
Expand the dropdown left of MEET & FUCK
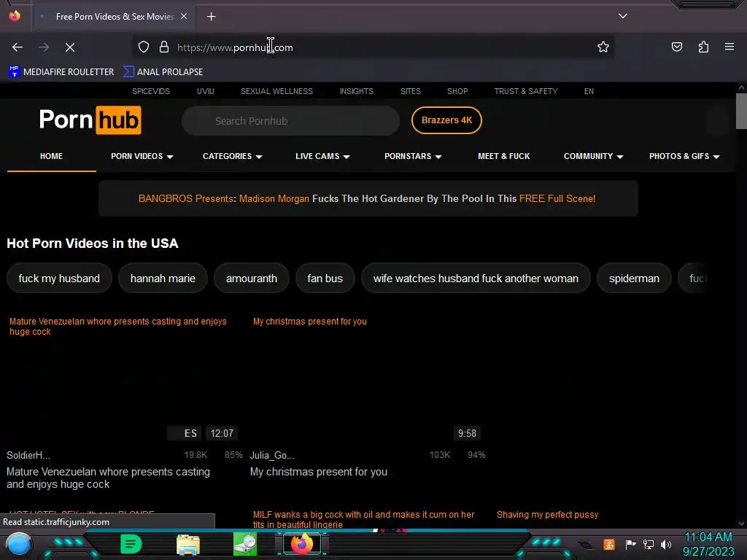413,156
